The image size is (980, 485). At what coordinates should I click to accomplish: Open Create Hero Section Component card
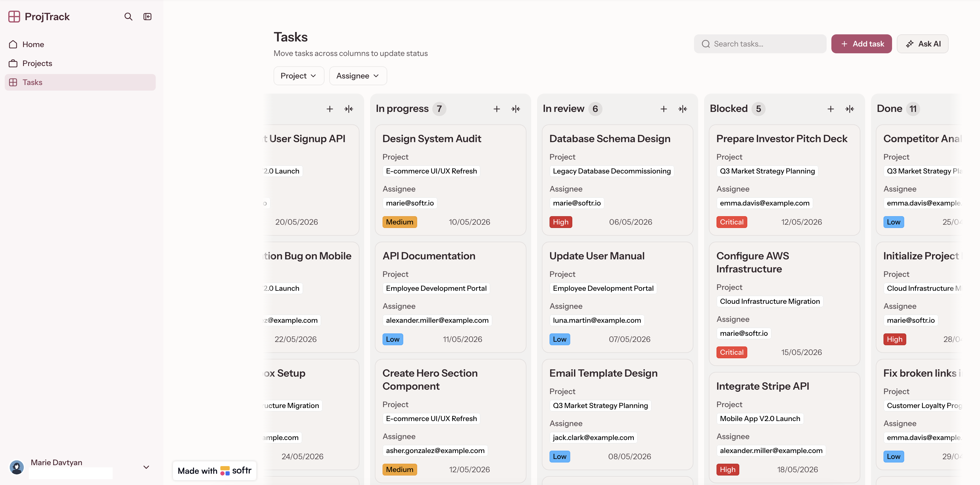[x=450, y=421]
